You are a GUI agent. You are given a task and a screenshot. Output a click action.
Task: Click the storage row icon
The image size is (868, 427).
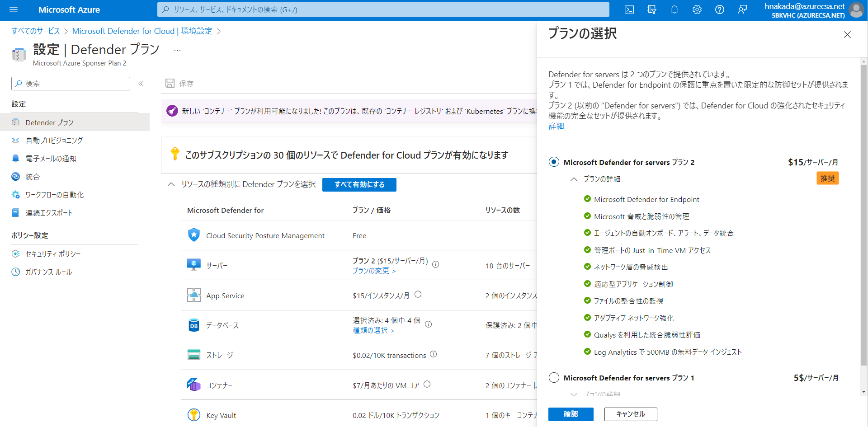pos(194,355)
